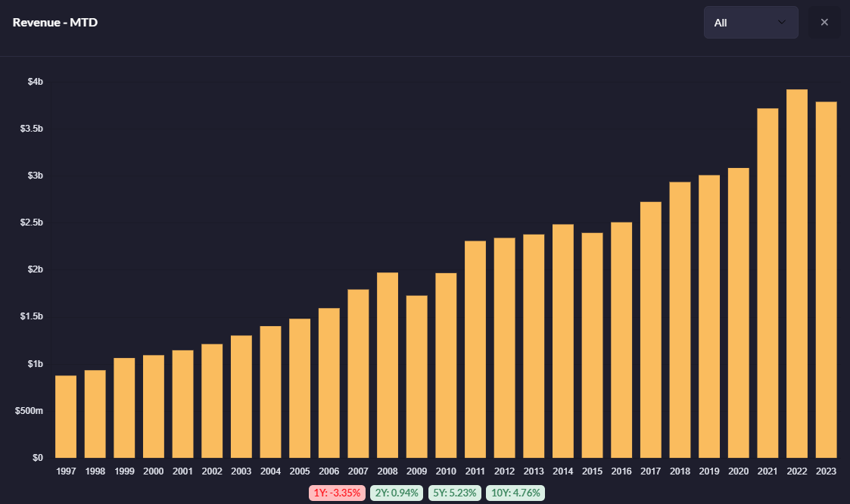
Task: Click the 2011 revenue bar
Action: pos(475,349)
